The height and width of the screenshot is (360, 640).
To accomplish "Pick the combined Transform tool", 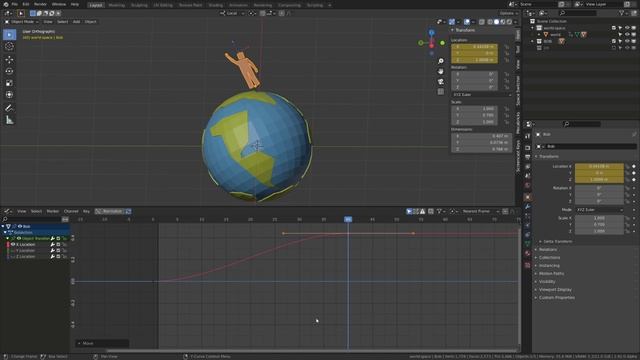I will point(9,95).
